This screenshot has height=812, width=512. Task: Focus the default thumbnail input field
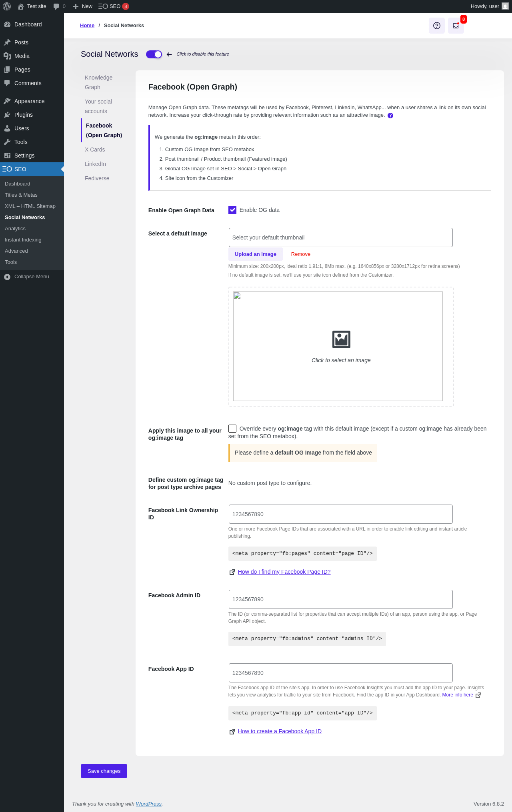(x=341, y=237)
